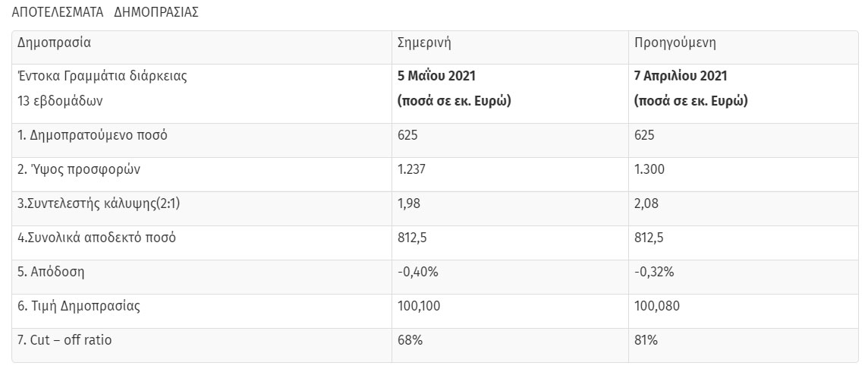This screenshot has width=868, height=372.
Task: Click the -0,40% yield value
Action: coord(418,272)
